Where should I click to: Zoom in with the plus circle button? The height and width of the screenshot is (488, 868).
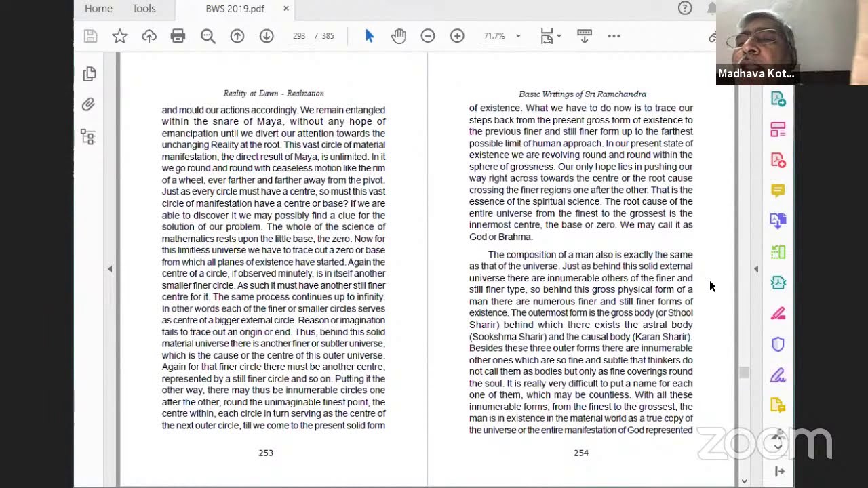[457, 36]
